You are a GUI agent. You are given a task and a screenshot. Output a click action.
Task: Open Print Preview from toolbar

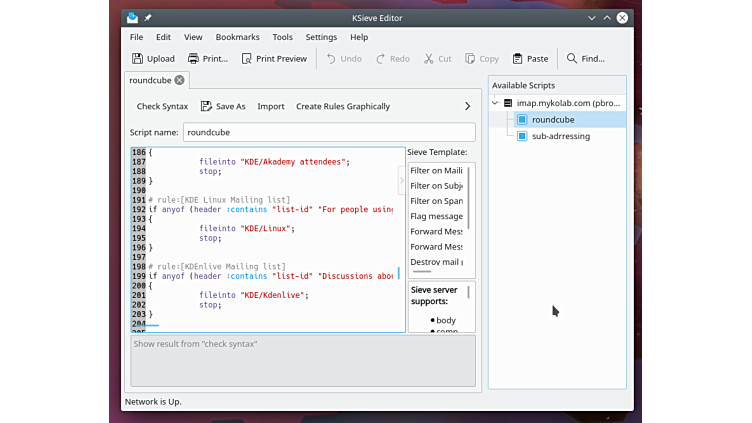pos(248,59)
